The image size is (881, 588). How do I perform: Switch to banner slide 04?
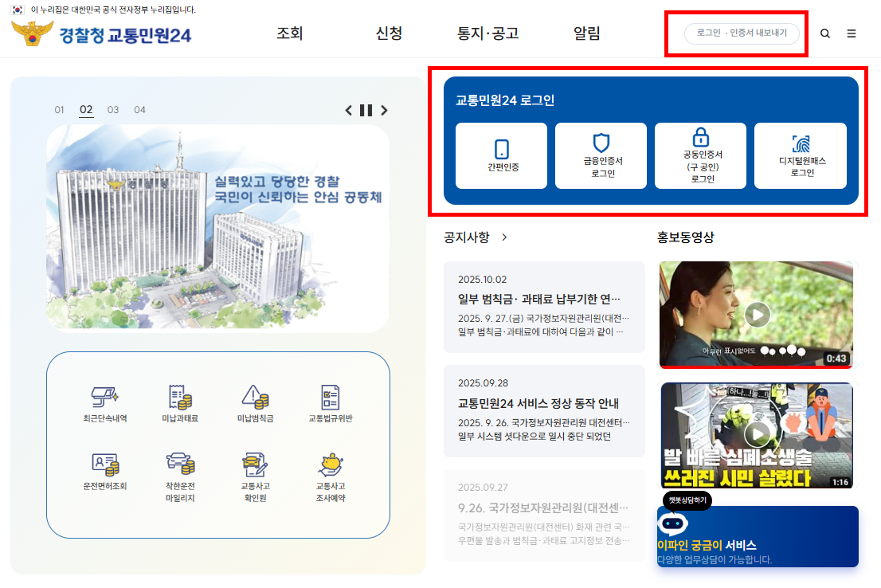(x=139, y=110)
